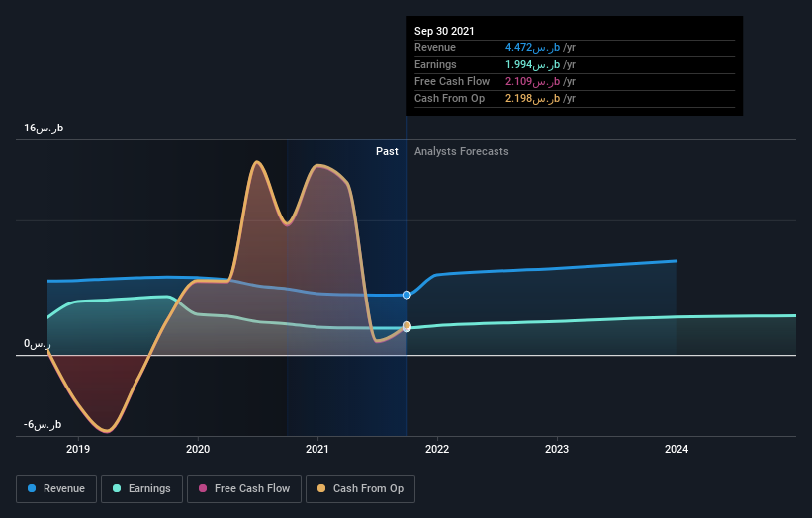Click the 16 billion y-axis label
This screenshot has height=518, width=812.
(44, 128)
